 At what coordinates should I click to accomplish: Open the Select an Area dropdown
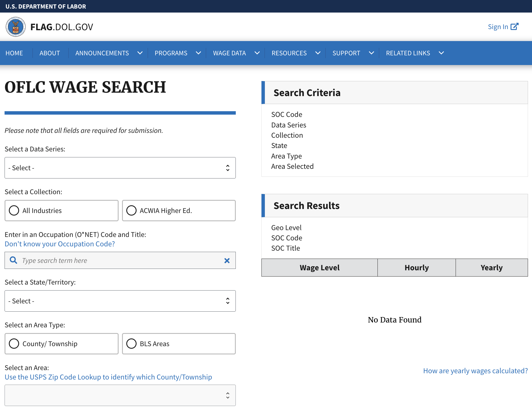pos(120,395)
